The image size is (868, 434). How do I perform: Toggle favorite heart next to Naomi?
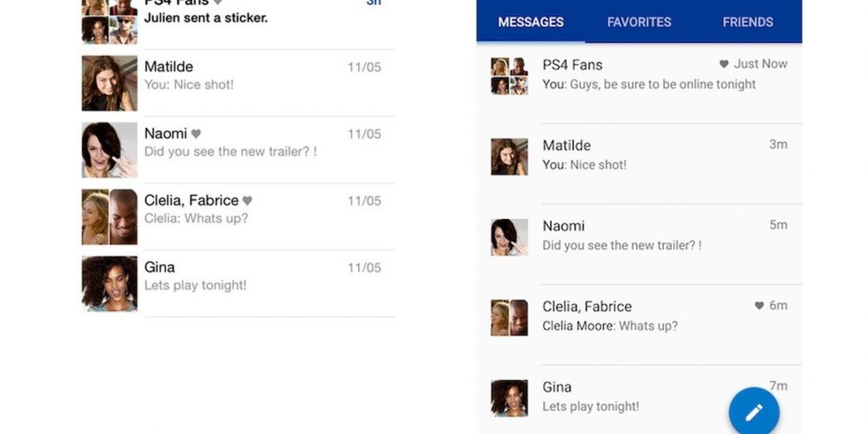tap(196, 134)
